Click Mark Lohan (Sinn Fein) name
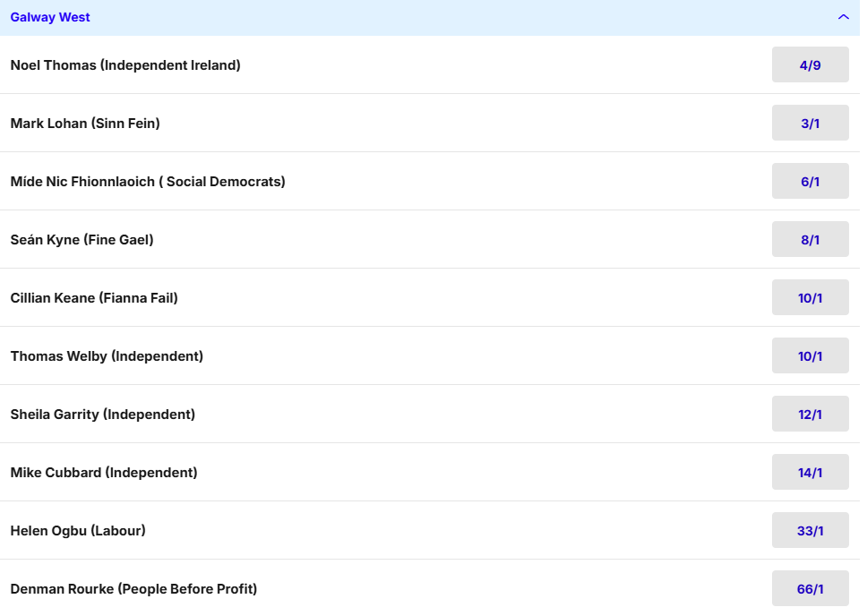This screenshot has width=867, height=616. (x=85, y=124)
